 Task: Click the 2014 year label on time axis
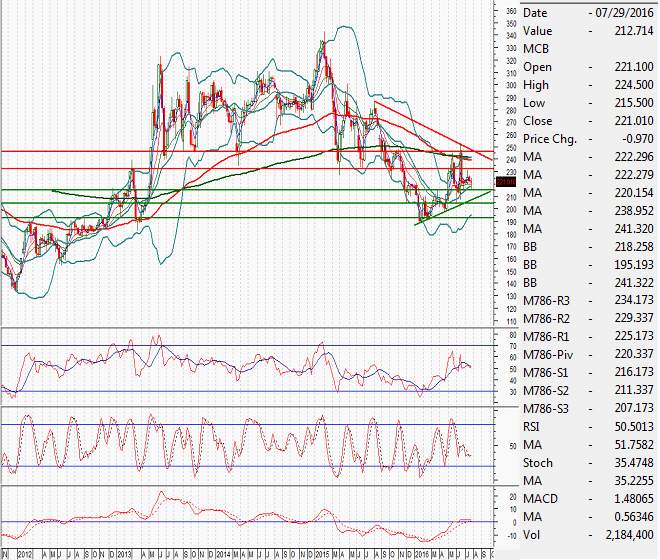223,555
